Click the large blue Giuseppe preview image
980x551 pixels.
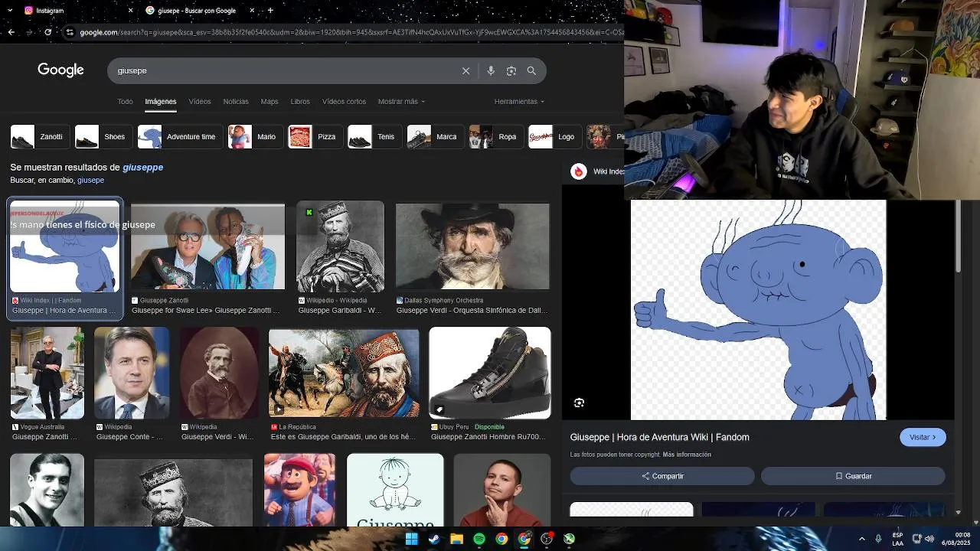pyautogui.click(x=758, y=310)
